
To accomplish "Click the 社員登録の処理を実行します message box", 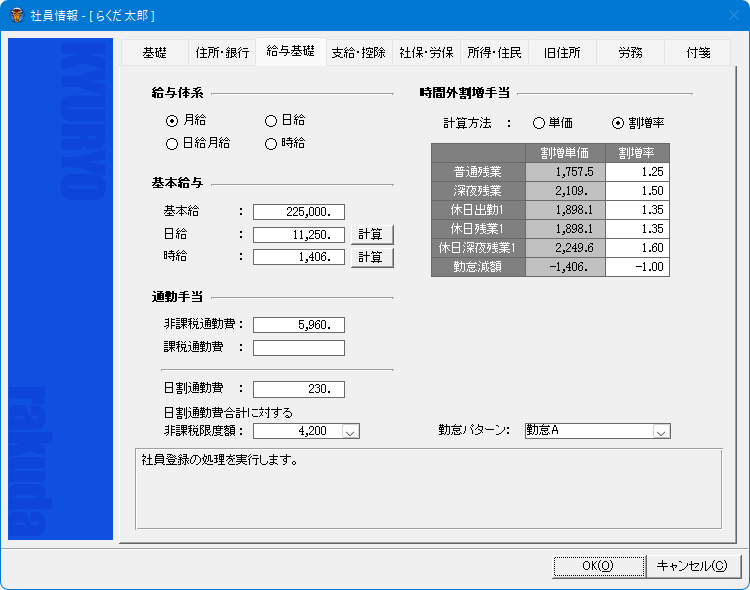I will tap(429, 489).
